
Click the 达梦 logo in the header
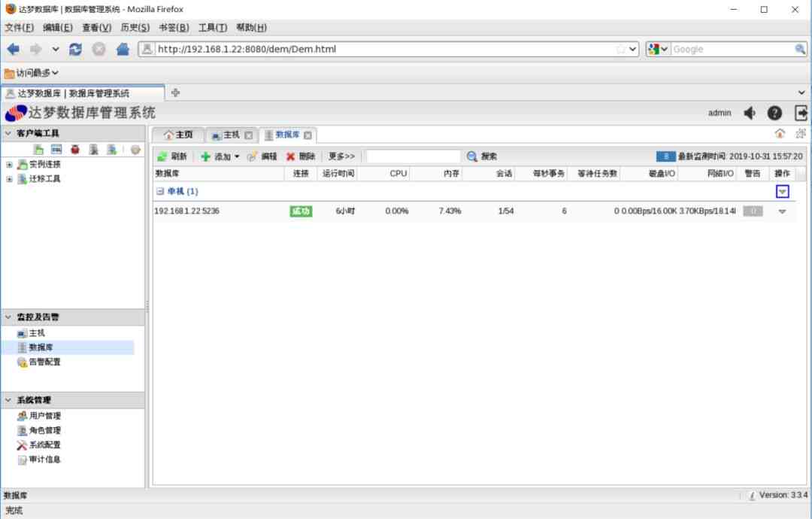pos(16,113)
